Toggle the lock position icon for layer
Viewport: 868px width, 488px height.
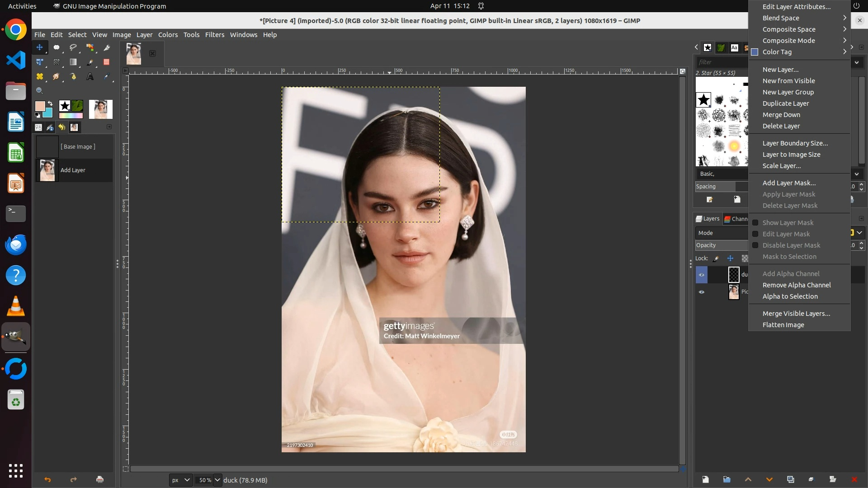point(730,258)
